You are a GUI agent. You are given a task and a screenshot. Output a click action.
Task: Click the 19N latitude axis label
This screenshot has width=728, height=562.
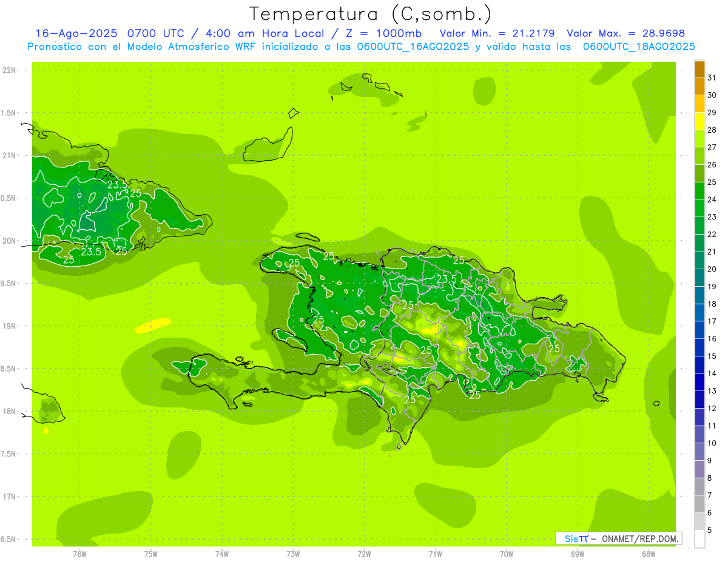[9, 326]
